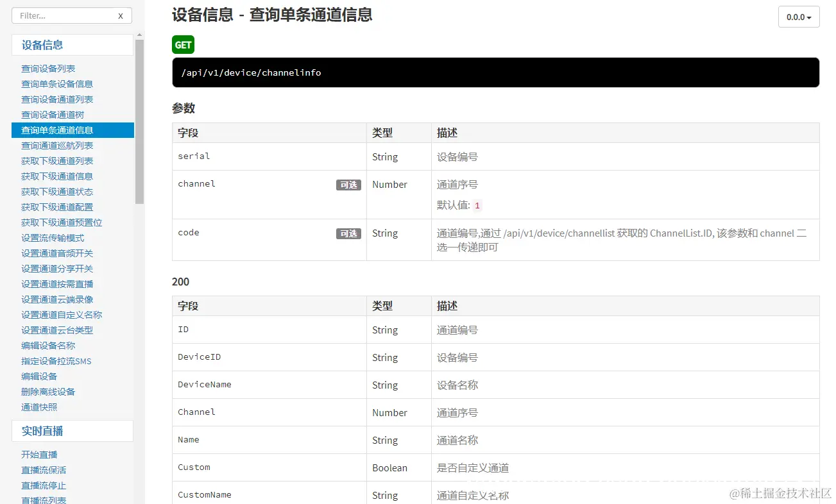Open 查询设备列表 in the sidebar
This screenshot has height=504, width=836.
(48, 69)
